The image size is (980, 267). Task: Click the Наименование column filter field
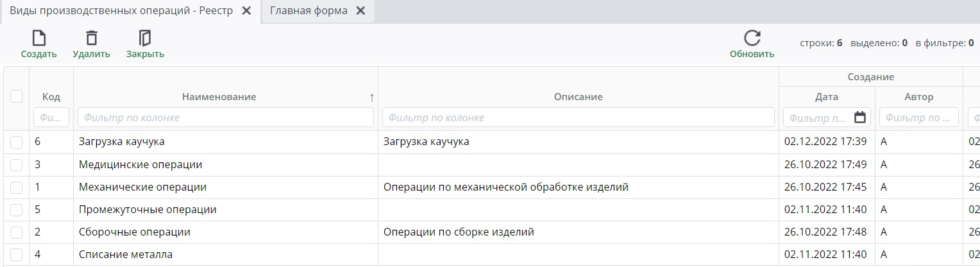(x=225, y=117)
